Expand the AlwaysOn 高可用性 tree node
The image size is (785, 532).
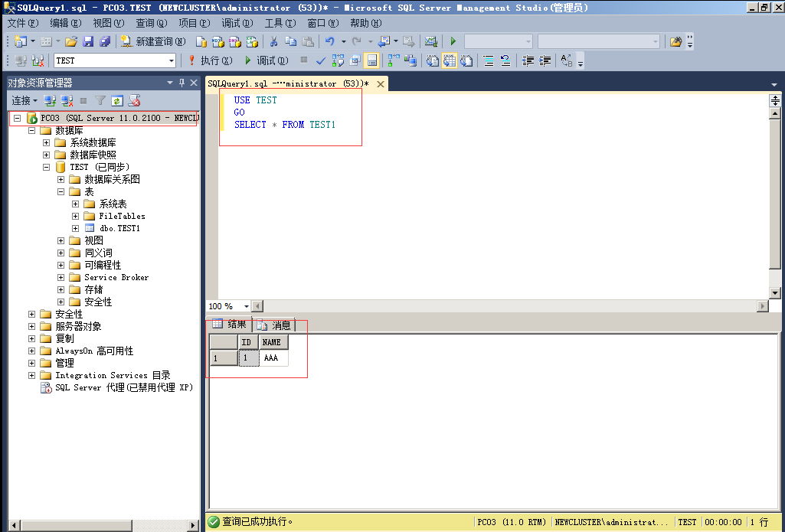32,351
